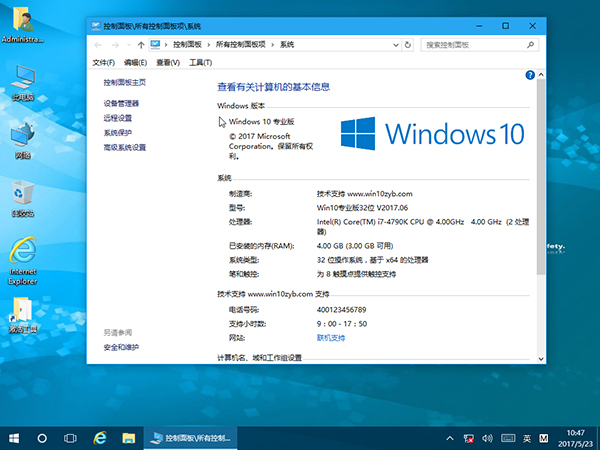This screenshot has width=600, height=450.
Task: Click 高级系统设置 link in sidebar
Action: coord(125,147)
